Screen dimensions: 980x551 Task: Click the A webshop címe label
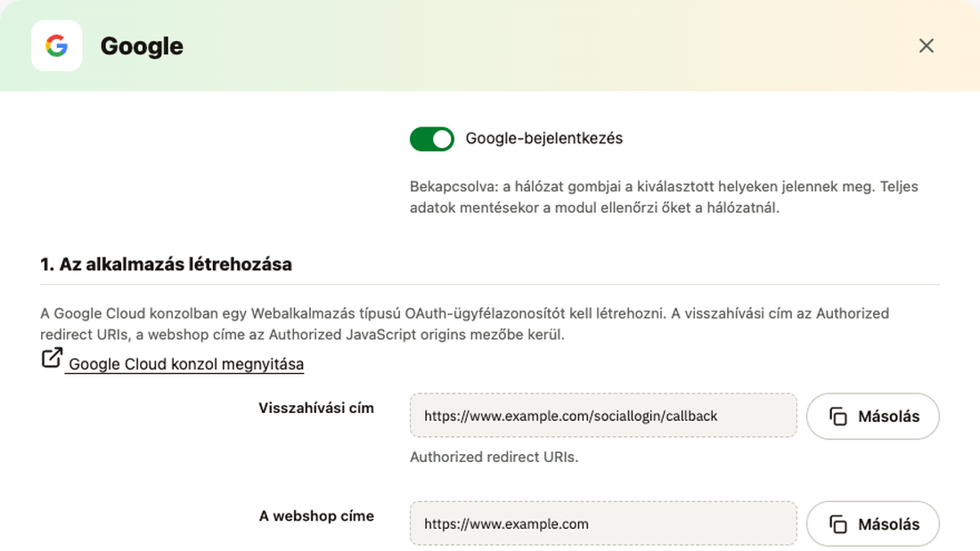pyautogui.click(x=316, y=516)
